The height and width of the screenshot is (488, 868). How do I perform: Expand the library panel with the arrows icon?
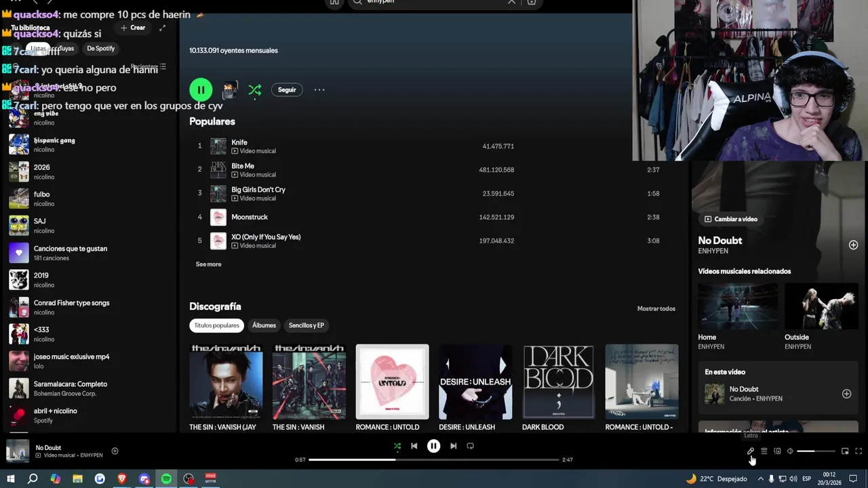coord(162,28)
